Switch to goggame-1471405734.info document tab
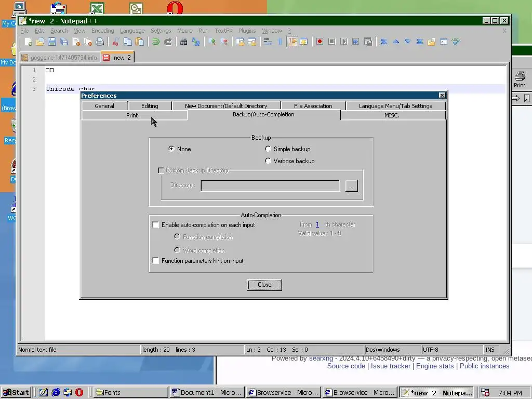This screenshot has height=399, width=532. pos(60,57)
